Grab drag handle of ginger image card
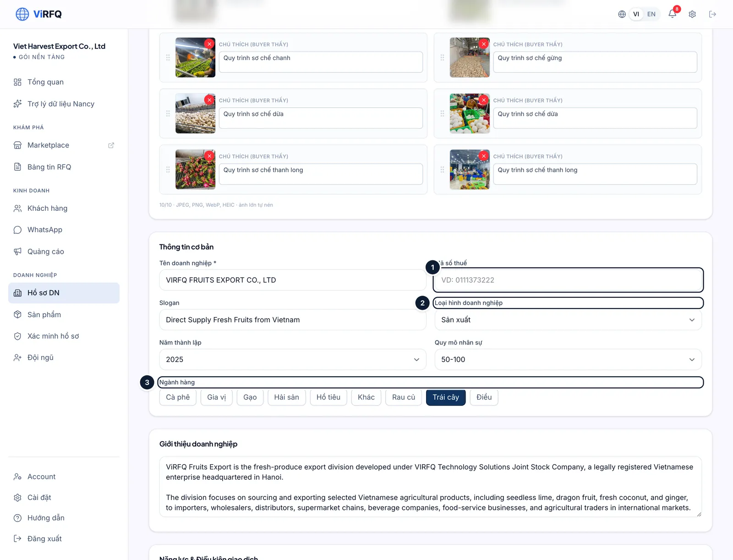Screen dimensions: 733x560 pos(442,58)
